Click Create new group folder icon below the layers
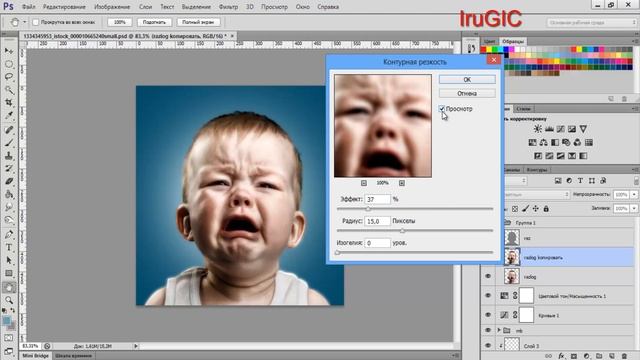Screen dimensions: 640x360 click(599, 356)
